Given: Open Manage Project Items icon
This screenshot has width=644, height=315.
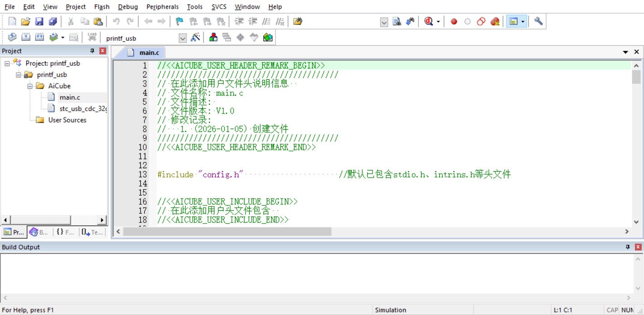Looking at the screenshot, I should [x=213, y=38].
